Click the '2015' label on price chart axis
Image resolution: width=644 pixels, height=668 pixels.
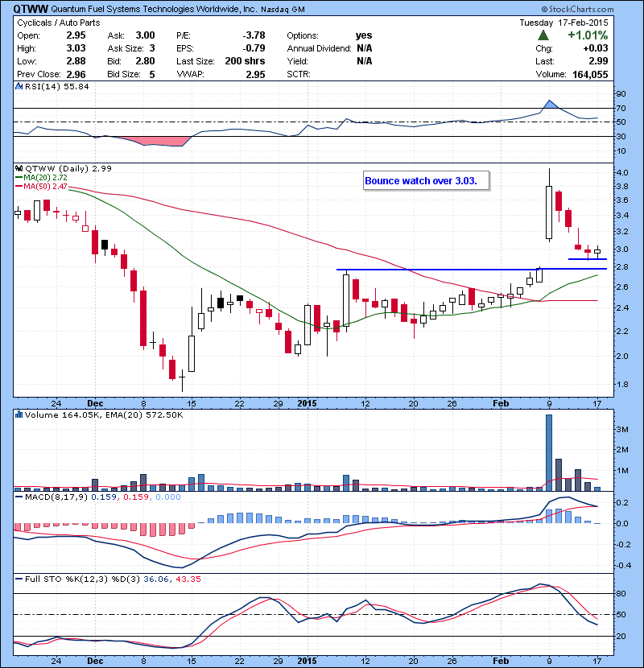click(308, 403)
